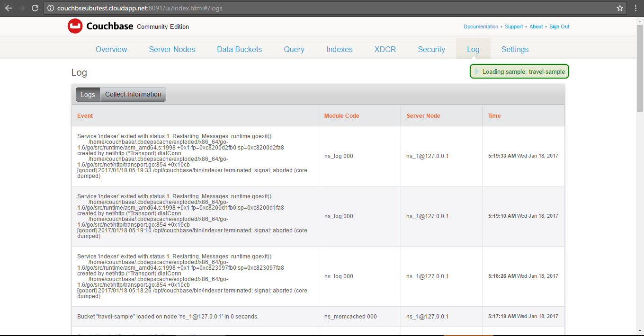Click the browser back arrow icon

pyautogui.click(x=8, y=8)
